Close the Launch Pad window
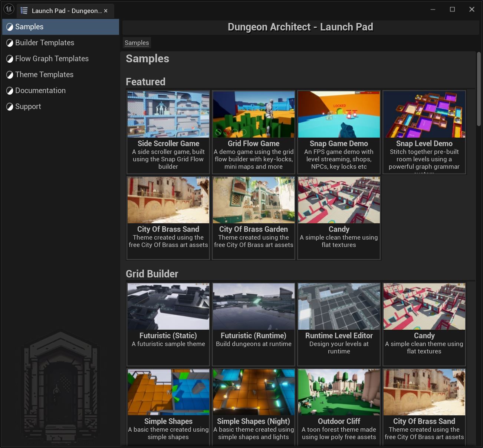The width and height of the screenshot is (483, 448). [x=472, y=9]
